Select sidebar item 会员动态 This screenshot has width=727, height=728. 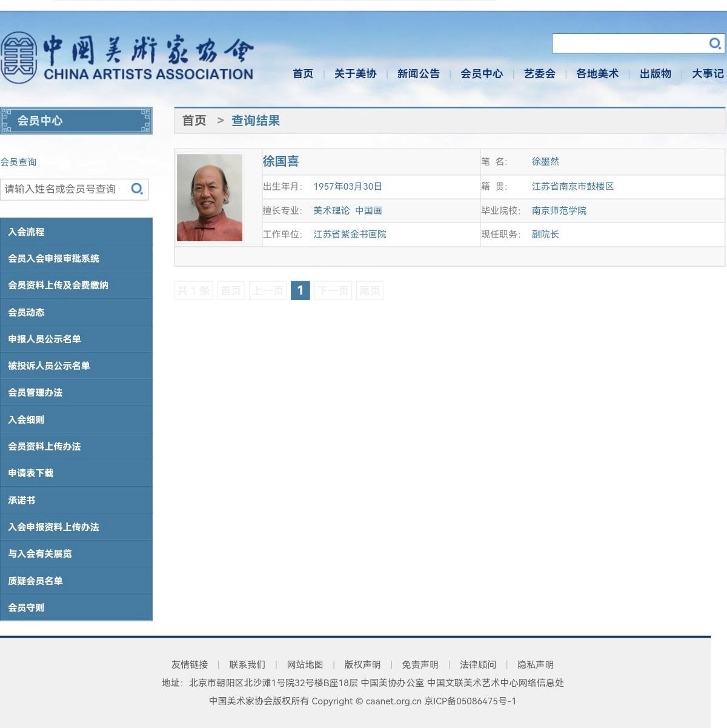(76, 312)
